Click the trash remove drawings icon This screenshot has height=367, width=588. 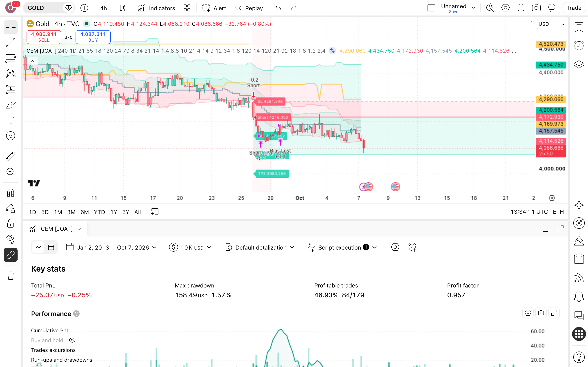tap(11, 276)
